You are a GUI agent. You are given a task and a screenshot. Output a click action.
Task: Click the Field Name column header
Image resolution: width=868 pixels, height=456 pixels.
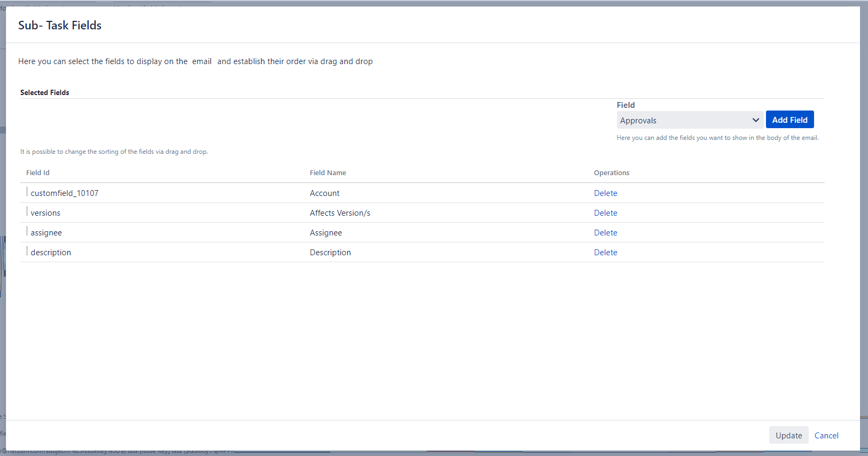[327, 173]
